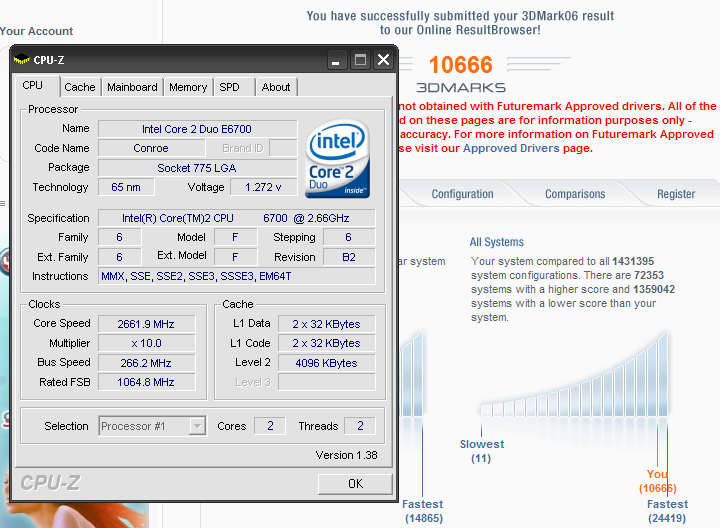The height and width of the screenshot is (528, 720).
Task: Click the OK button in CPU-Z
Action: [x=355, y=484]
